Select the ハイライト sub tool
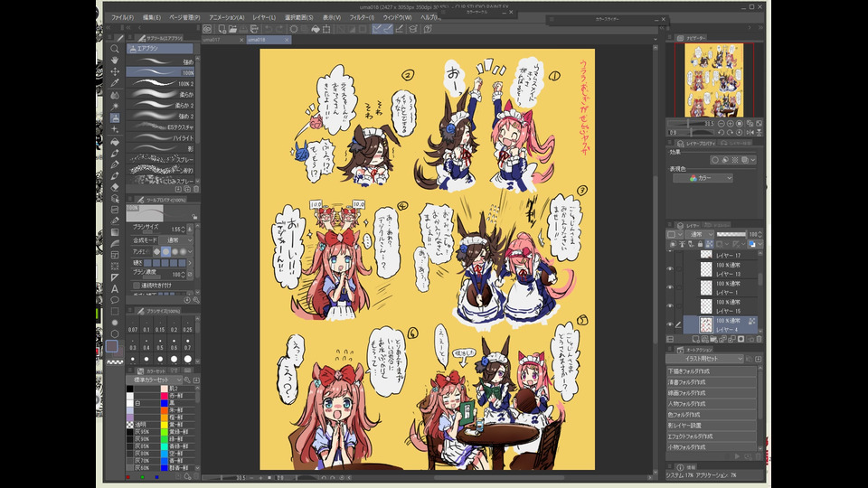 tap(160, 137)
